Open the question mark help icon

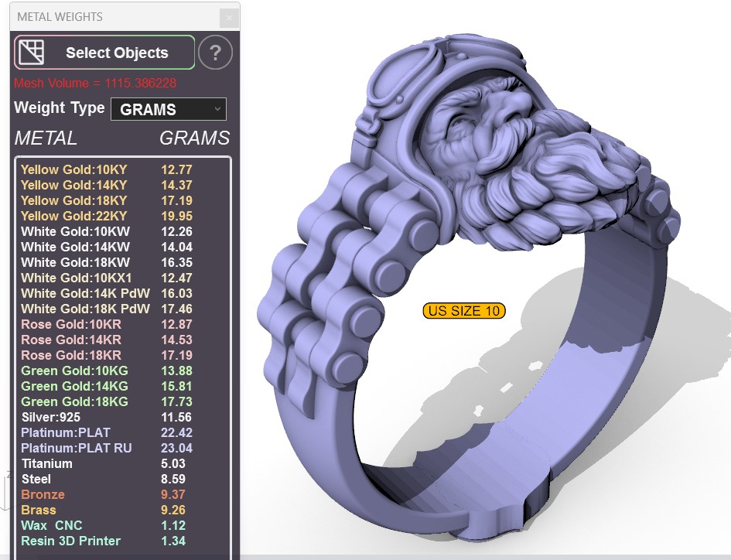215,53
